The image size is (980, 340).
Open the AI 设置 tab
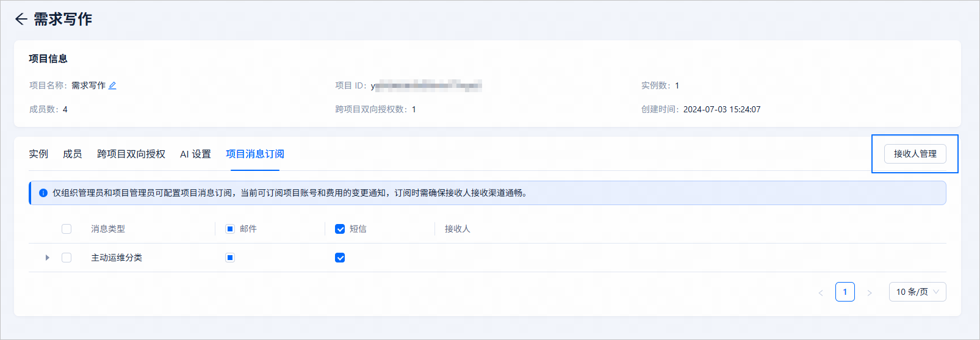(x=195, y=154)
